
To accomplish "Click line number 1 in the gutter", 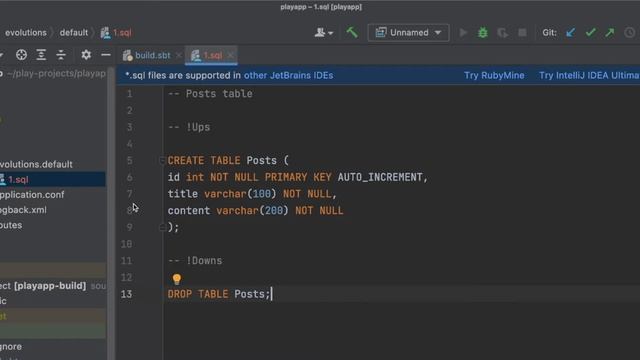I will [129, 94].
